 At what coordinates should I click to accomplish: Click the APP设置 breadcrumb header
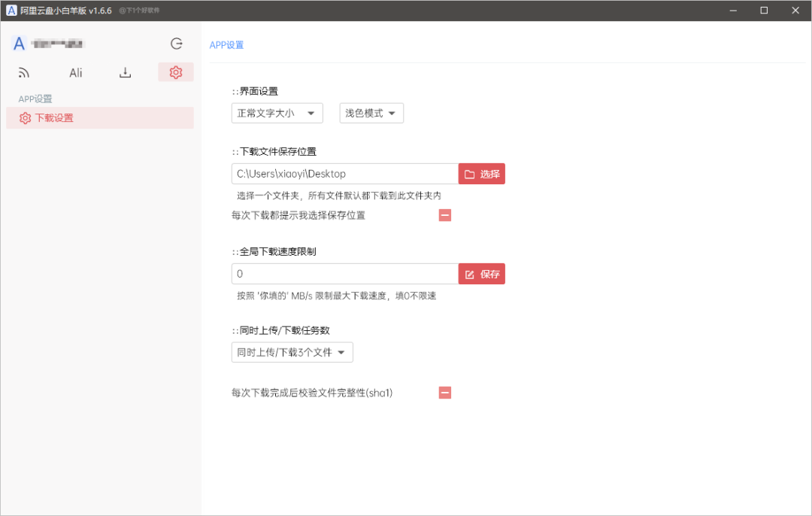pyautogui.click(x=226, y=45)
